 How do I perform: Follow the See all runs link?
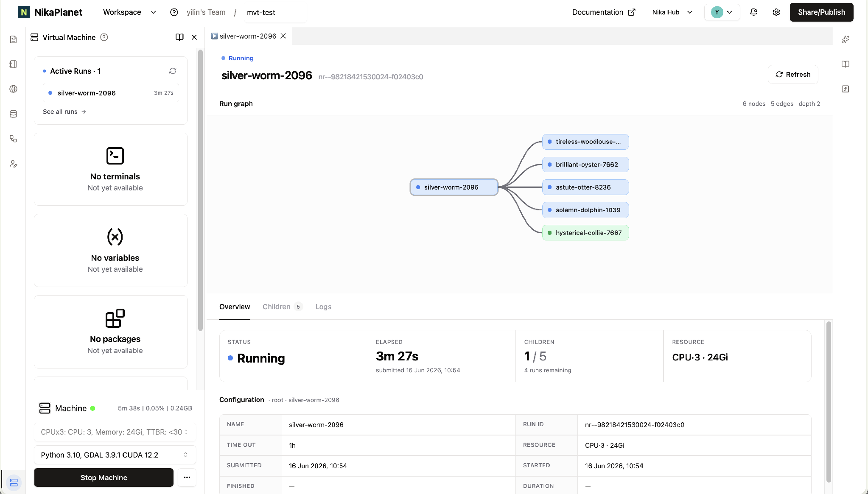tap(64, 112)
